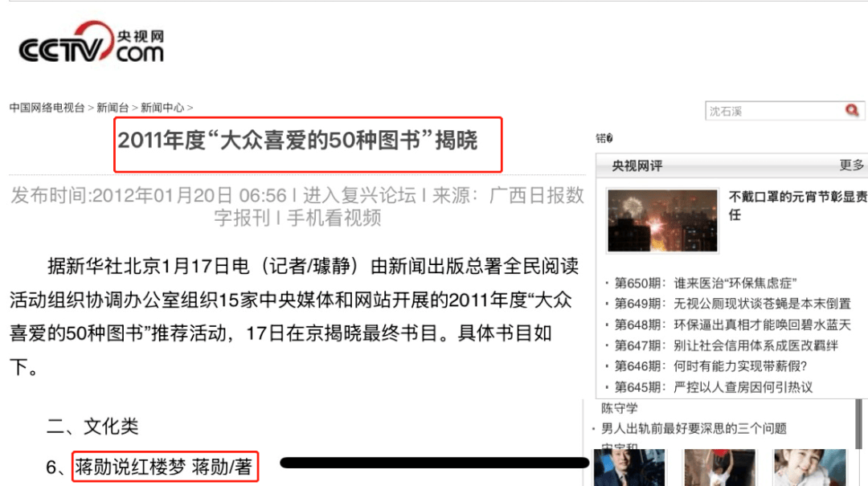Open 第649期 无视公厕现状 article link
Image resolution: width=868 pixels, height=486 pixels.
click(x=732, y=304)
